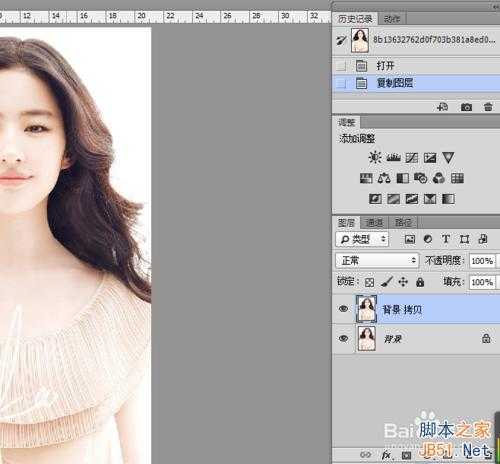Add an Exposure adjustment layer
This screenshot has height=464, width=500.
pos(430,158)
